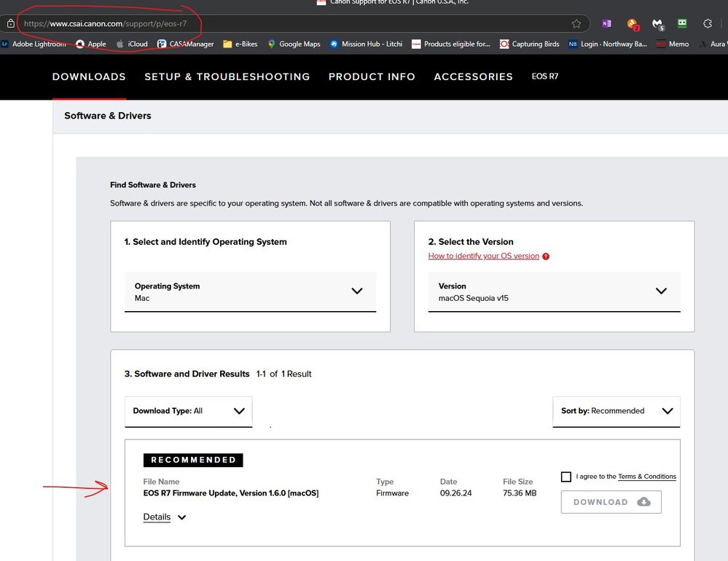Click the extension icon showing badge 2

[632, 23]
